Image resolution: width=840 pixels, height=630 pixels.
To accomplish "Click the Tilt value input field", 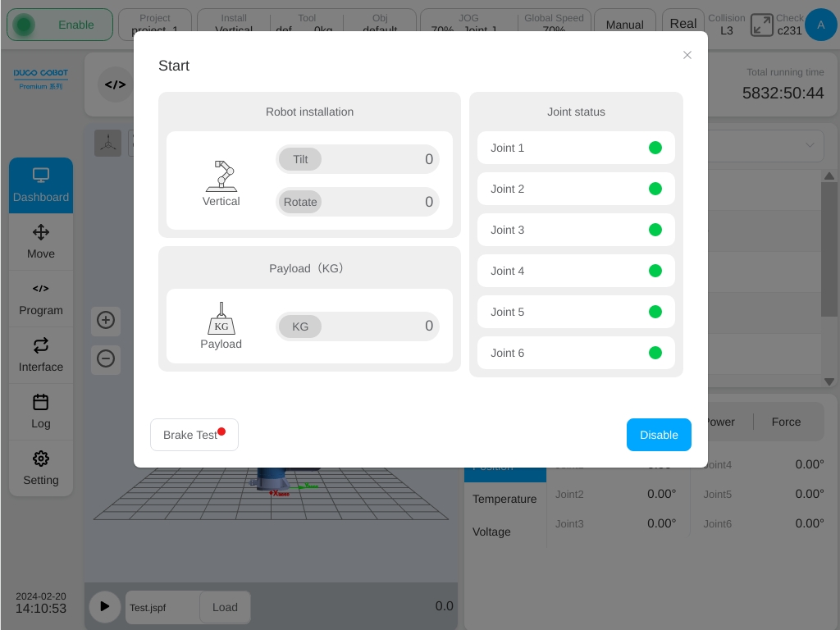I will pyautogui.click(x=358, y=159).
